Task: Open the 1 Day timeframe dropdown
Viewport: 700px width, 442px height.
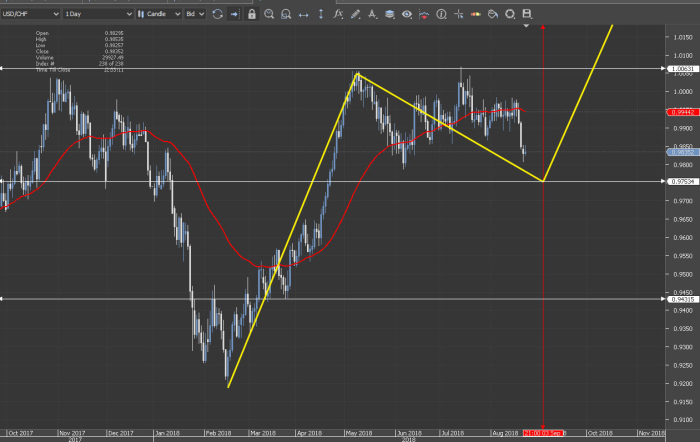Action: (x=98, y=14)
